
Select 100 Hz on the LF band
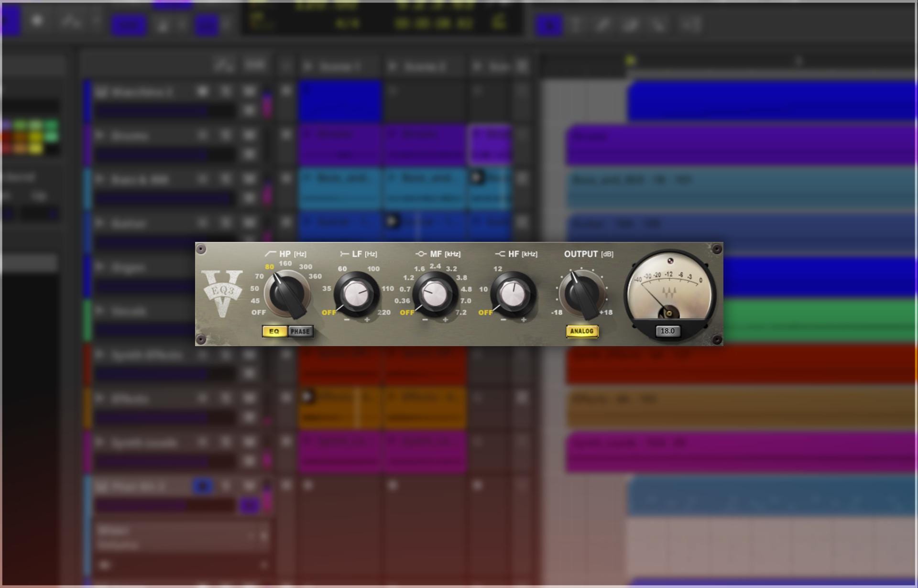[x=373, y=269]
